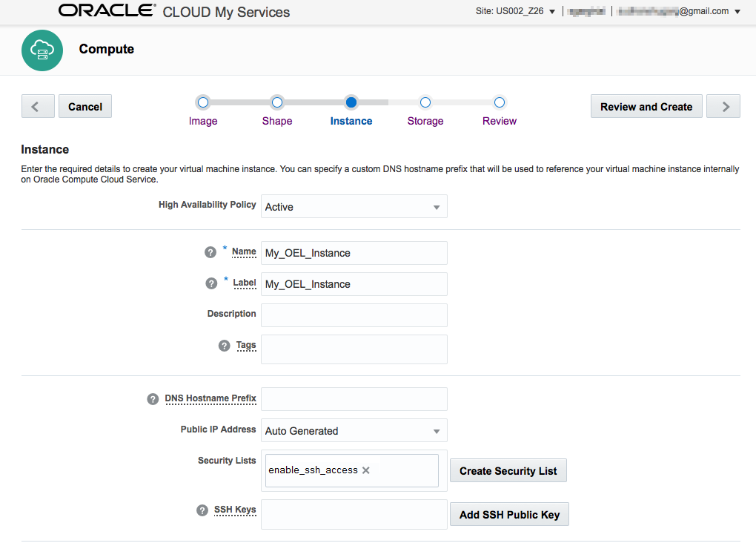This screenshot has width=756, height=543.
Task: Open help for the Tags field
Action: [224, 344]
